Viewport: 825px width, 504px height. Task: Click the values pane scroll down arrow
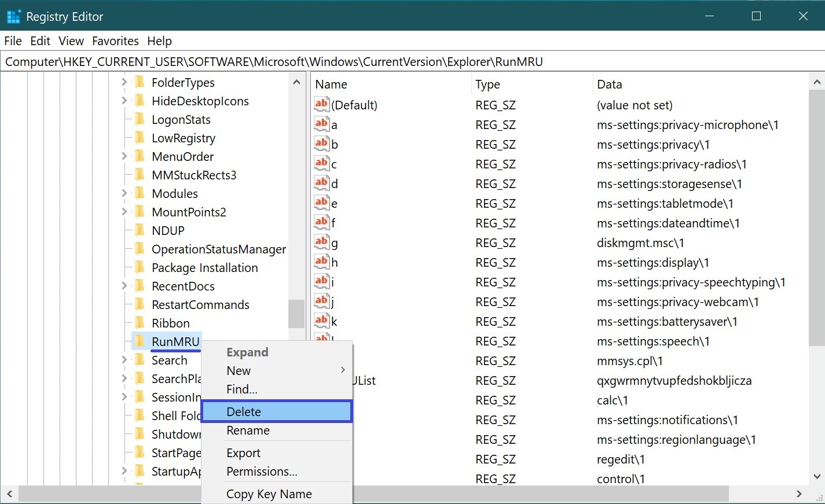816,477
